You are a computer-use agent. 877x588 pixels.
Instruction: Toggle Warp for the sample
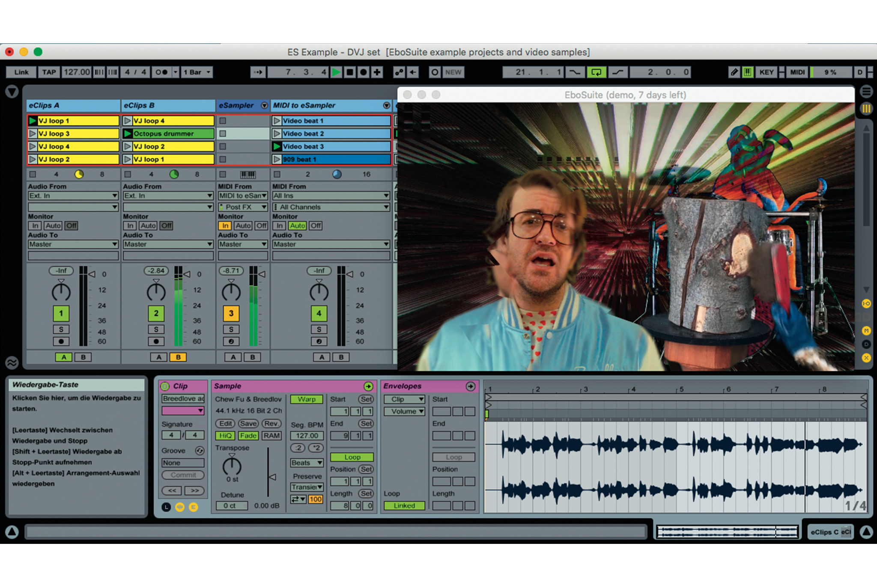(x=306, y=399)
